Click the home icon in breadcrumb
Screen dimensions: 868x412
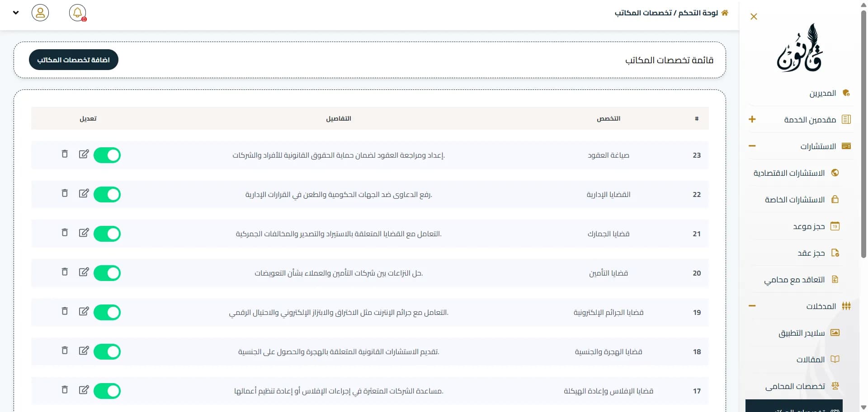pyautogui.click(x=725, y=13)
